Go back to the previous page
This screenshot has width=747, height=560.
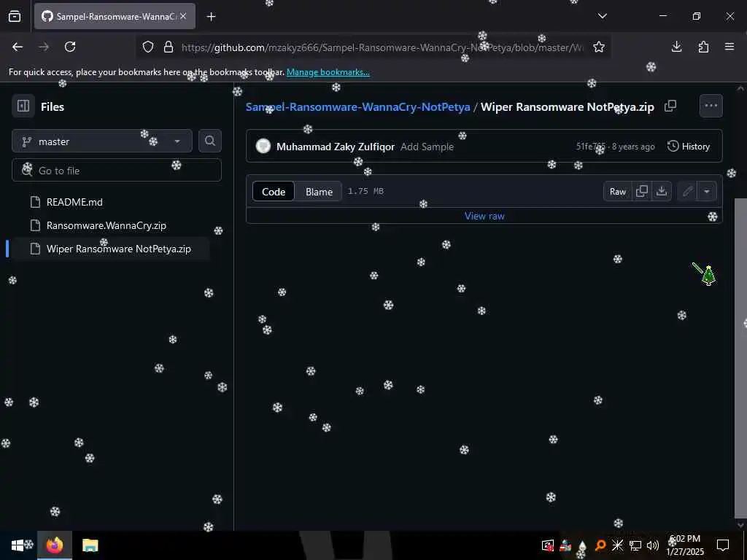(x=18, y=47)
